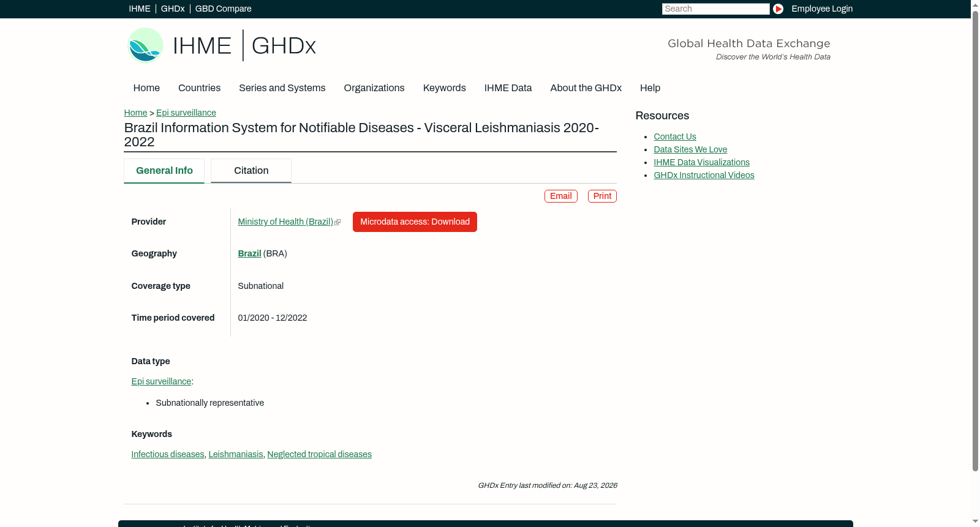
Task: Open the GHDx Instructional Videos link
Action: [x=704, y=175]
